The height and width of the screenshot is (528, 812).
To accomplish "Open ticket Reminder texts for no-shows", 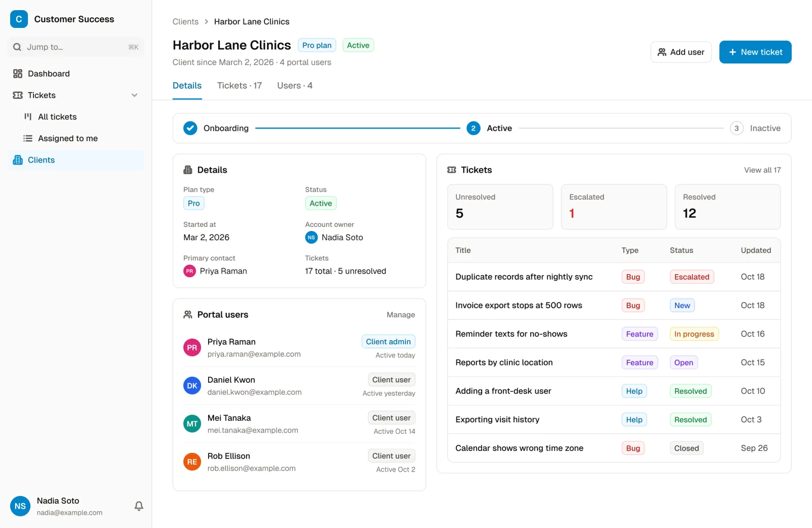I will pos(614,334).
